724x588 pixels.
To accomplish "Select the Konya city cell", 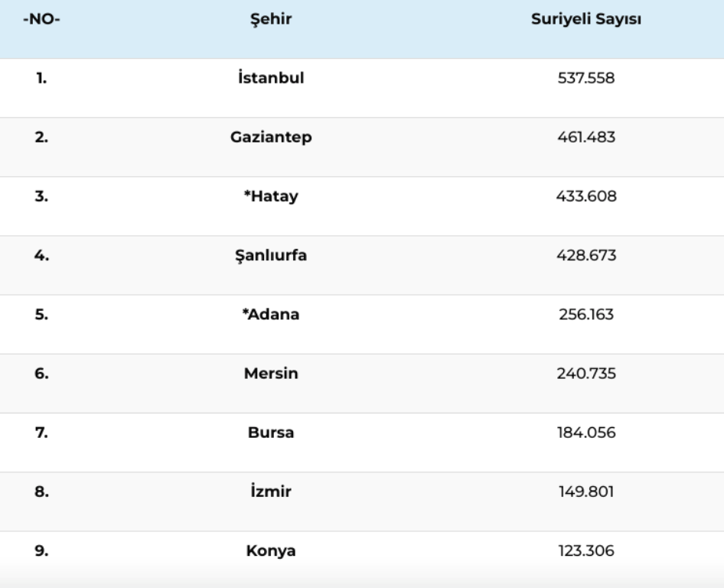I will [x=271, y=550].
